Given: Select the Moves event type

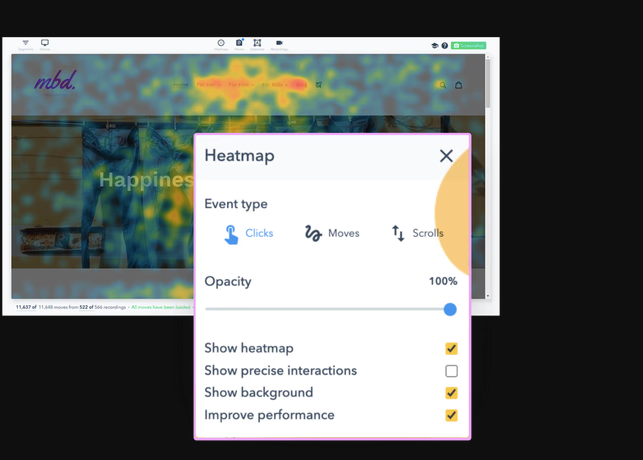Looking at the screenshot, I should pyautogui.click(x=332, y=233).
